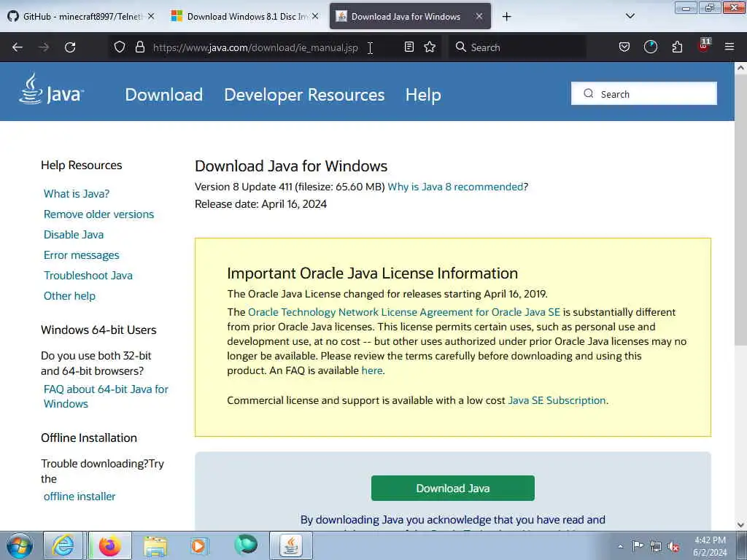Open the Firefox hamburger menu
This screenshot has width=747, height=560.
click(x=729, y=47)
